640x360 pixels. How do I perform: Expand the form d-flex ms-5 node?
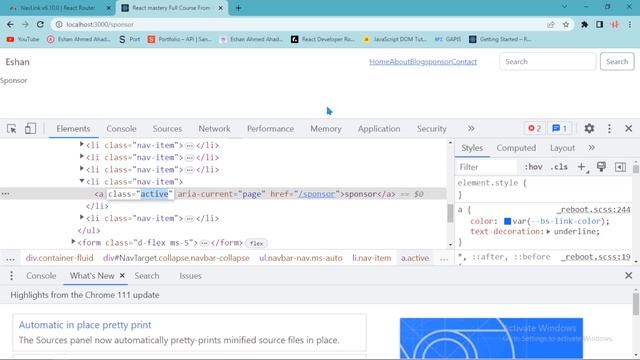[x=73, y=242]
